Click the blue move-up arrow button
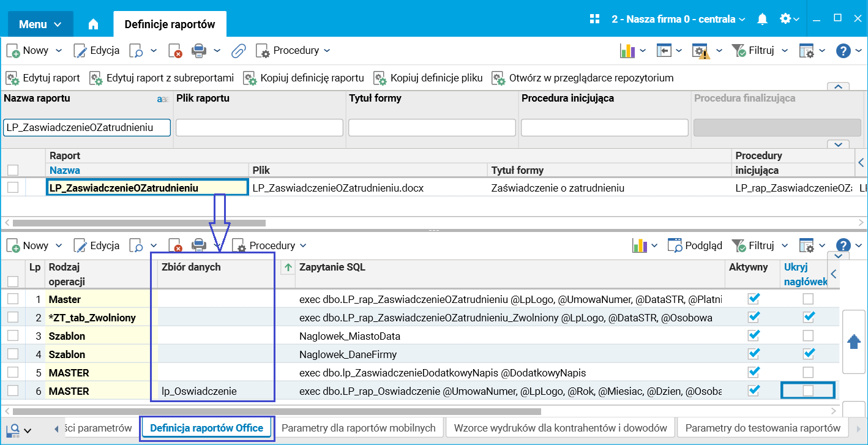The height and width of the screenshot is (445, 868). click(854, 342)
